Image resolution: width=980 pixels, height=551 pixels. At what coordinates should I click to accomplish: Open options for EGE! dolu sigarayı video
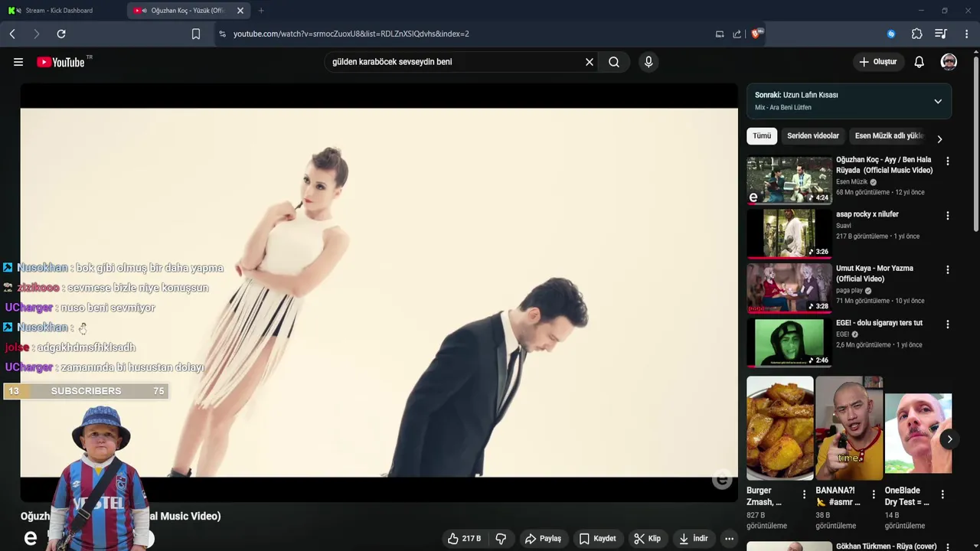[948, 324]
